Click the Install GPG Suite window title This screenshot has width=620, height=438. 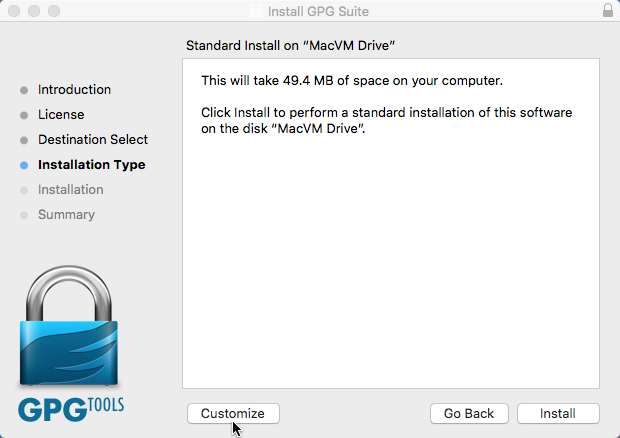coord(318,11)
